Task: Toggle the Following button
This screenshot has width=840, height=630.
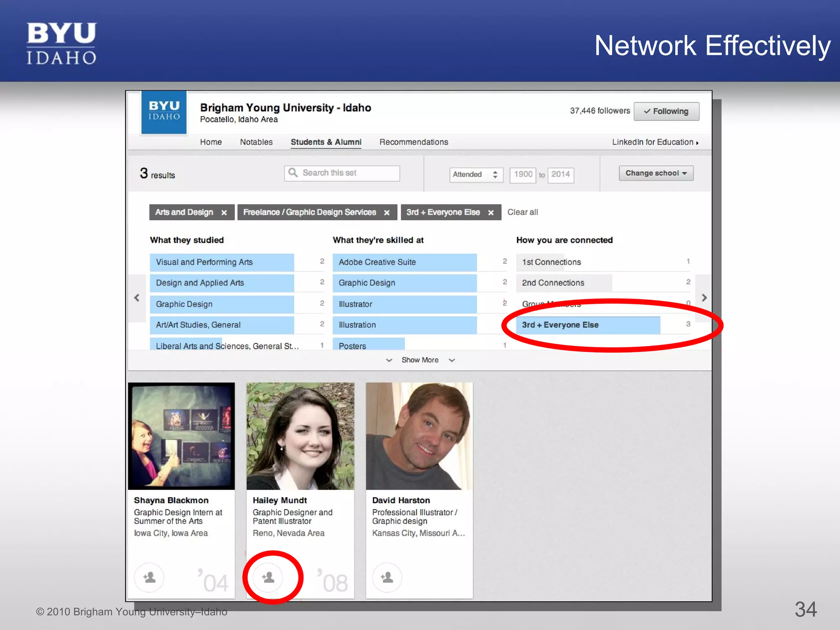Action: 666,111
